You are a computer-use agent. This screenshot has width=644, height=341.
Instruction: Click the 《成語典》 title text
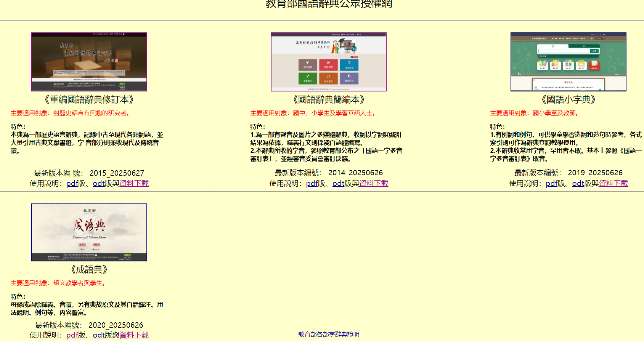pyautogui.click(x=89, y=270)
